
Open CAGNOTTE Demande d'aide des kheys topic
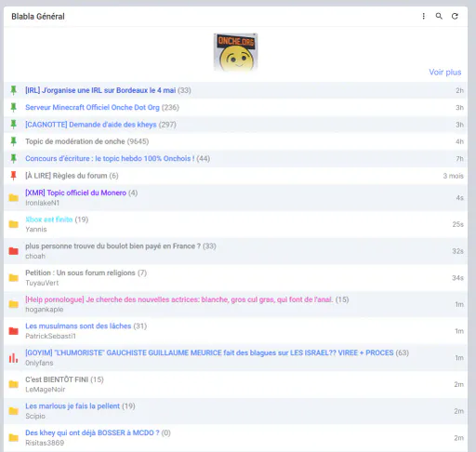tap(91, 125)
